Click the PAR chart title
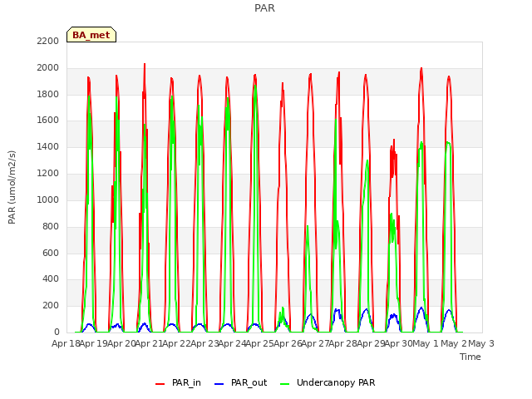The width and height of the screenshot is (532, 399). point(264,7)
